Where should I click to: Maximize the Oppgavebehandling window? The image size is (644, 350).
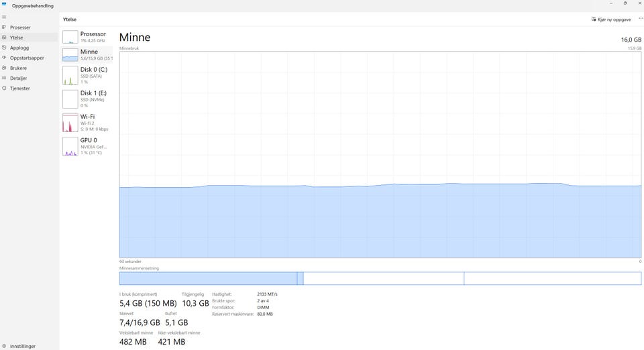(x=625, y=3)
